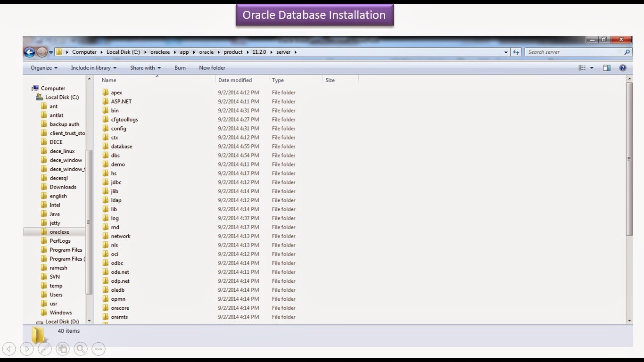The image size is (644, 362).
Task: Click the file list scroll down arrow
Action: click(629, 321)
